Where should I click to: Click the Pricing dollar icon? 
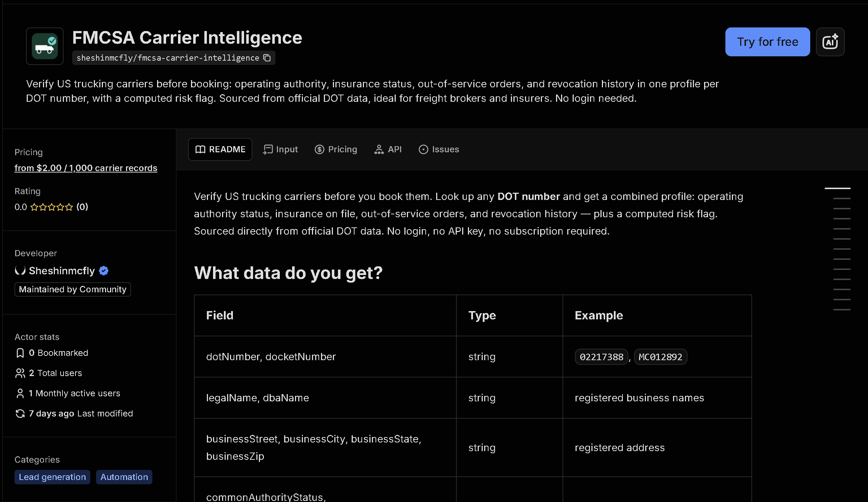(319, 149)
